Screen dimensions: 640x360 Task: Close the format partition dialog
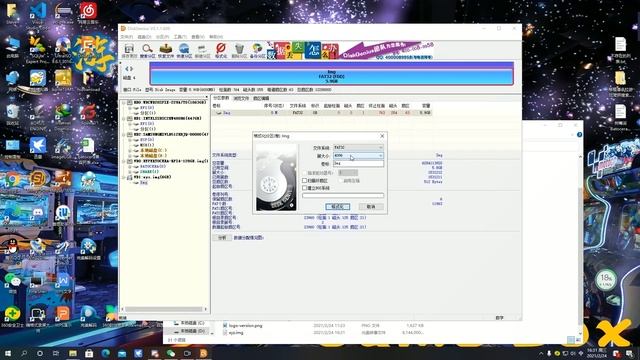pos(382,136)
